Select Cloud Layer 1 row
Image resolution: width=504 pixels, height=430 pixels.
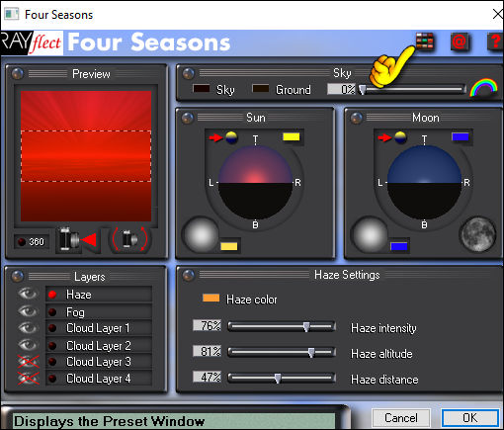(x=99, y=328)
